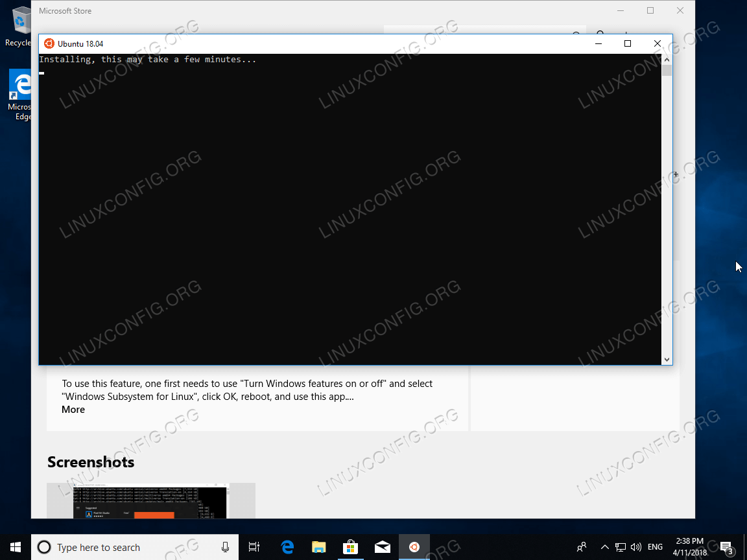747x560 pixels.
Task: Open the Ubuntu screenshot thumbnail in the Store
Action: (151, 500)
